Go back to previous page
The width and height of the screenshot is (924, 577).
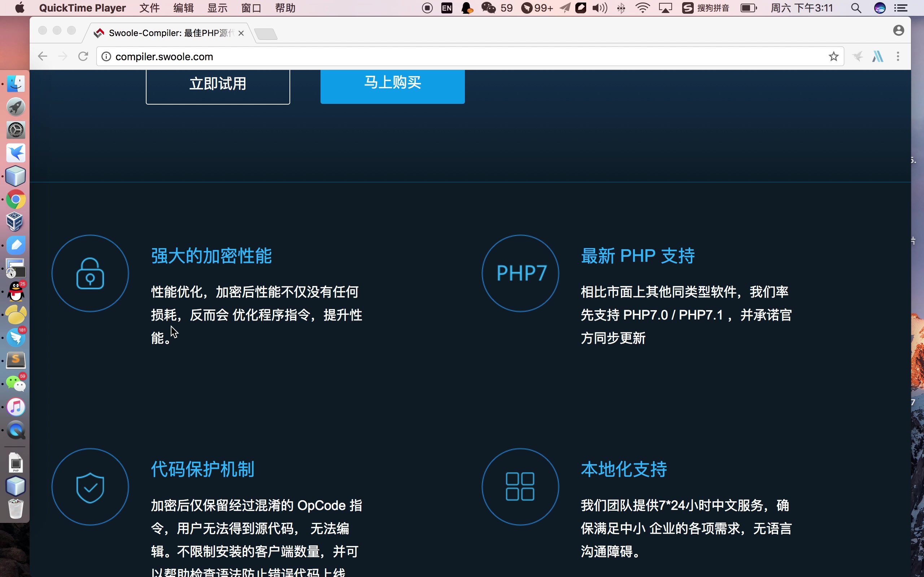click(x=43, y=57)
